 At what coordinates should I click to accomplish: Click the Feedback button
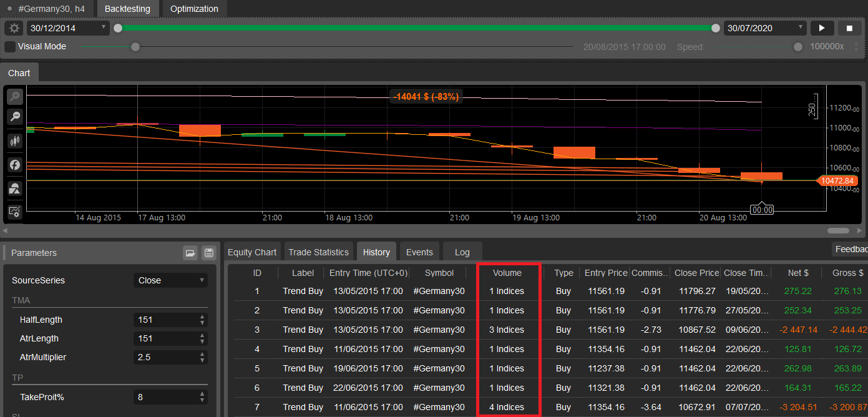[850, 249]
